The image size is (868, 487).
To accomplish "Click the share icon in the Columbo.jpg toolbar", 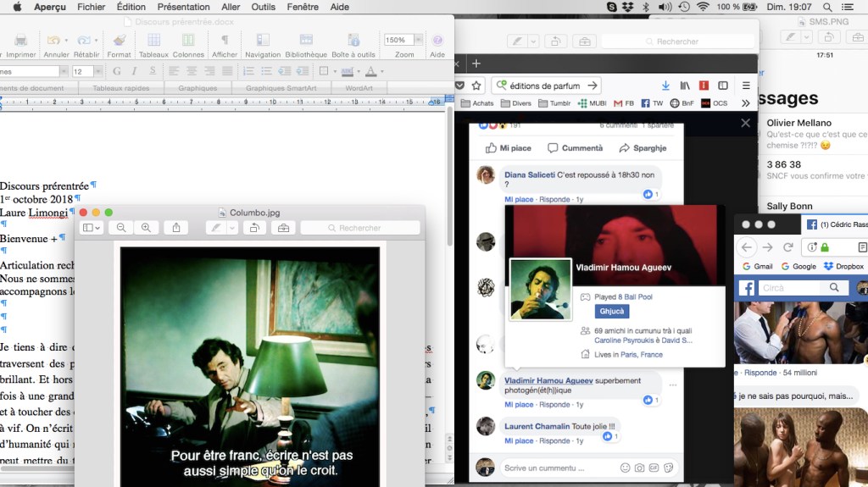I will [x=176, y=228].
